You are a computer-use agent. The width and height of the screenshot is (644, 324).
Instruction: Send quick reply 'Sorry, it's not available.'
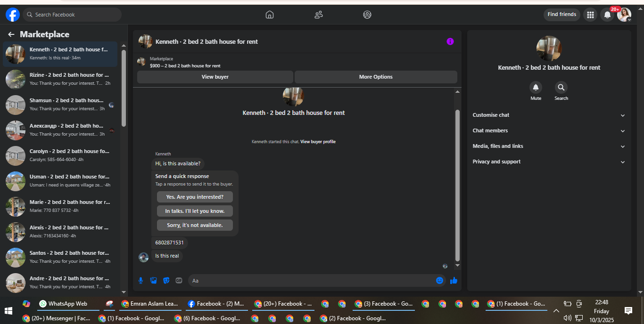click(195, 225)
